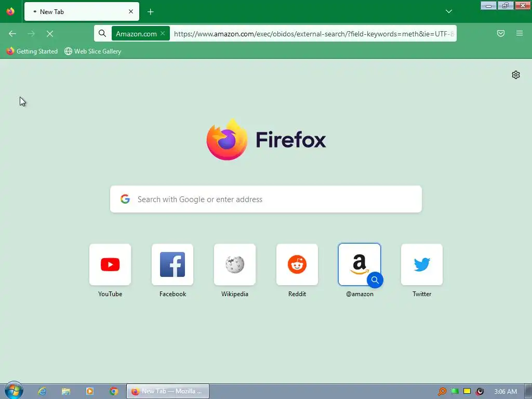The height and width of the screenshot is (399, 532).
Task: Click the @amazon search shortcut tile
Action: tap(360, 264)
